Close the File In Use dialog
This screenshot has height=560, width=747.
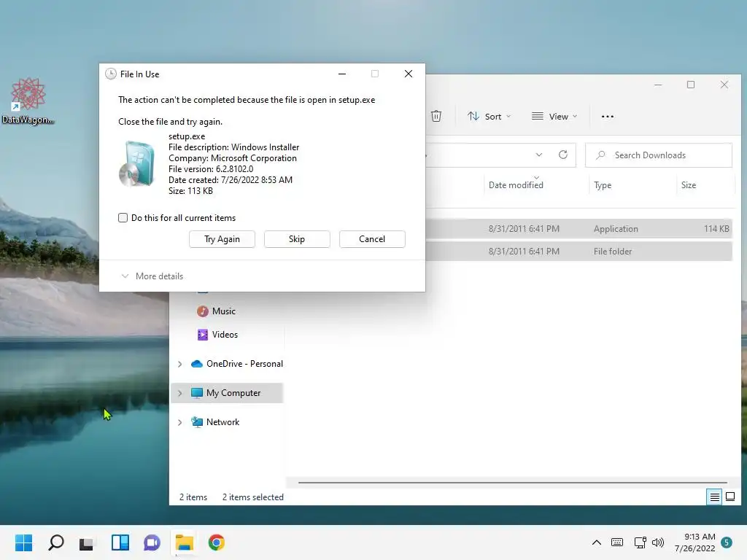point(409,74)
